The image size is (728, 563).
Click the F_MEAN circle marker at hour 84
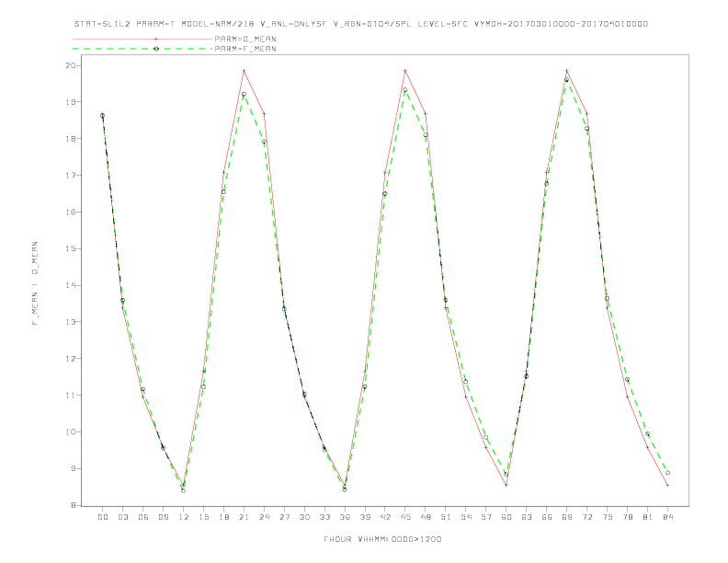click(667, 473)
